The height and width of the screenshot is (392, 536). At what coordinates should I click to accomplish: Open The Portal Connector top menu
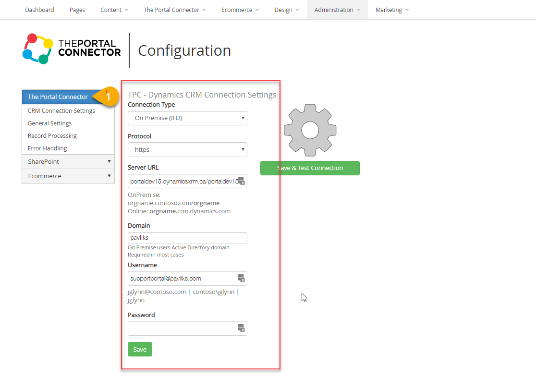(x=175, y=10)
